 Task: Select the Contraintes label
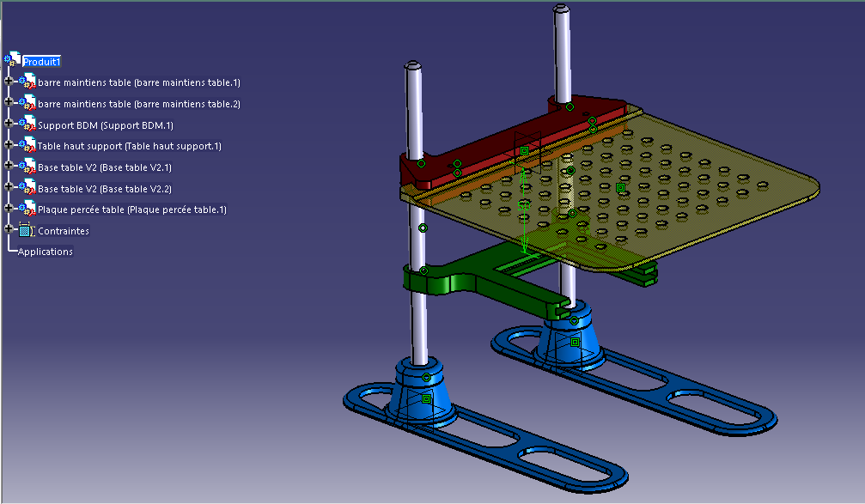click(x=64, y=231)
